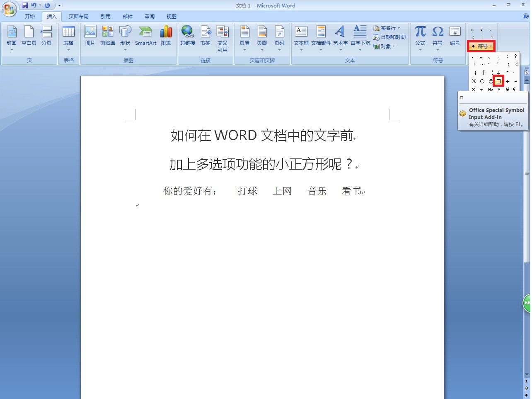Insert a blank page (空白页)

click(x=29, y=36)
